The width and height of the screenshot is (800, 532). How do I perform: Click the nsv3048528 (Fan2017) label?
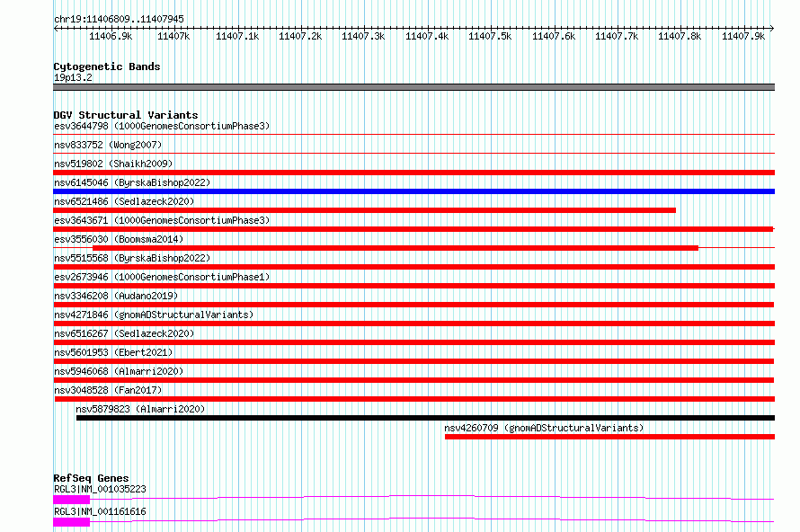tap(108, 390)
